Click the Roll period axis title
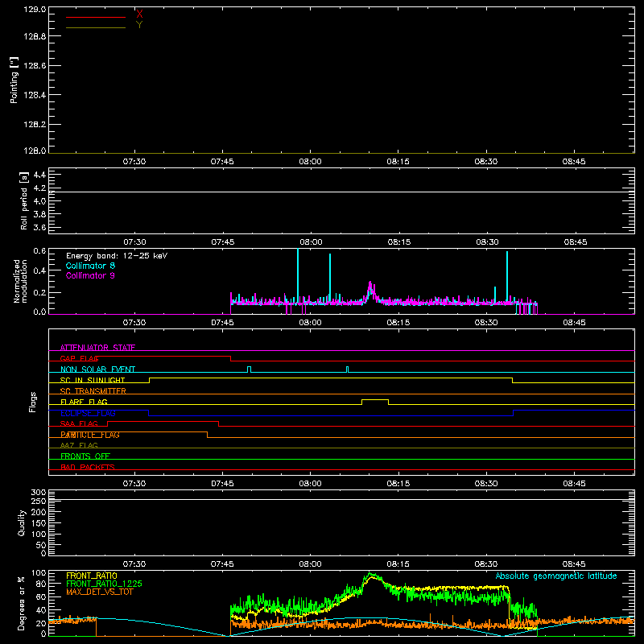 (x=24, y=200)
